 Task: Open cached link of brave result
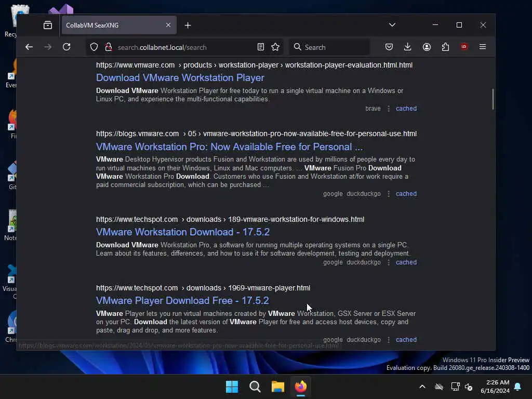click(406, 109)
